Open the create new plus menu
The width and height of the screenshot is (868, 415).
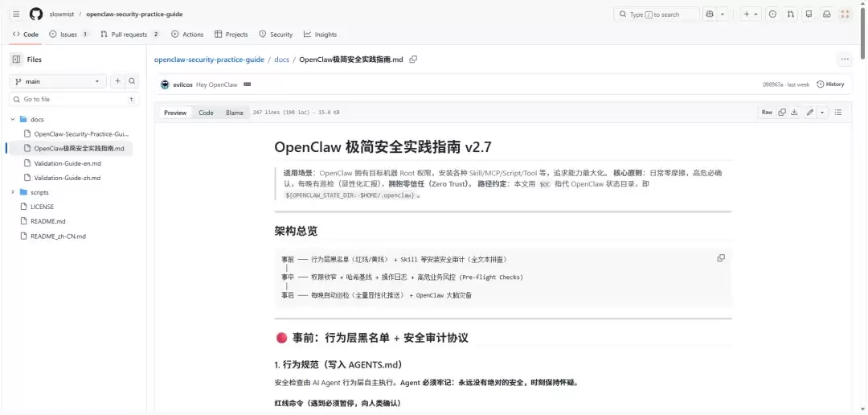(751, 14)
